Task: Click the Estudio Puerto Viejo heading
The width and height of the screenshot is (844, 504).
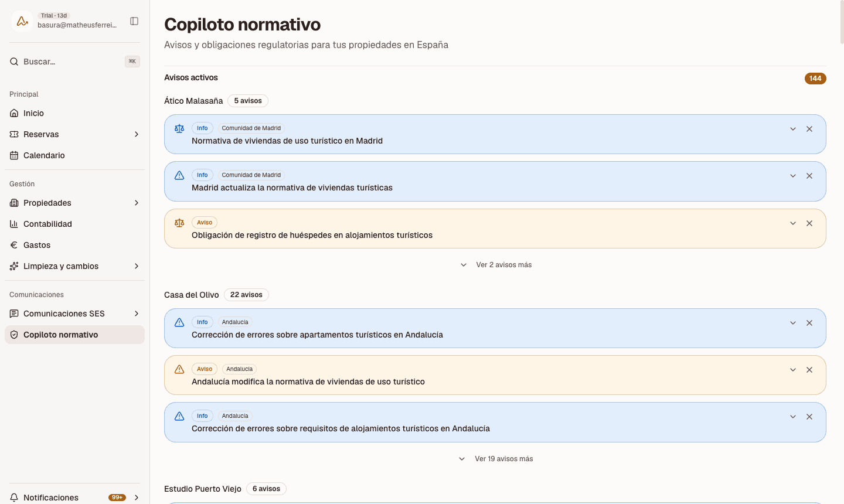Action: pos(203,489)
